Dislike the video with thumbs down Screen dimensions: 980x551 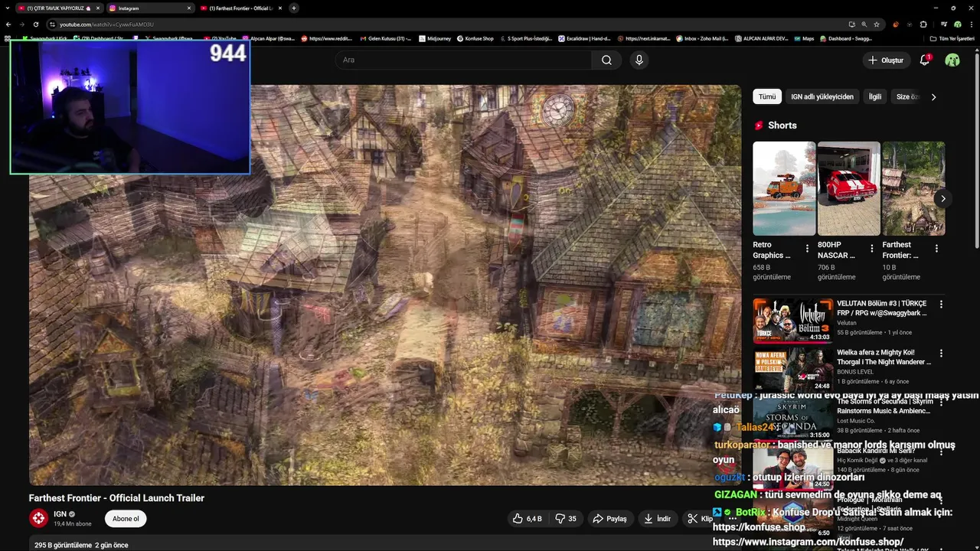(x=567, y=518)
